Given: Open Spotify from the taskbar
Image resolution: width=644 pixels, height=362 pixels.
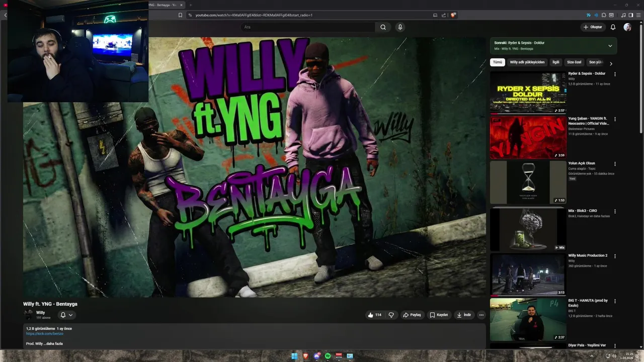Looking at the screenshot, I should 328,356.
